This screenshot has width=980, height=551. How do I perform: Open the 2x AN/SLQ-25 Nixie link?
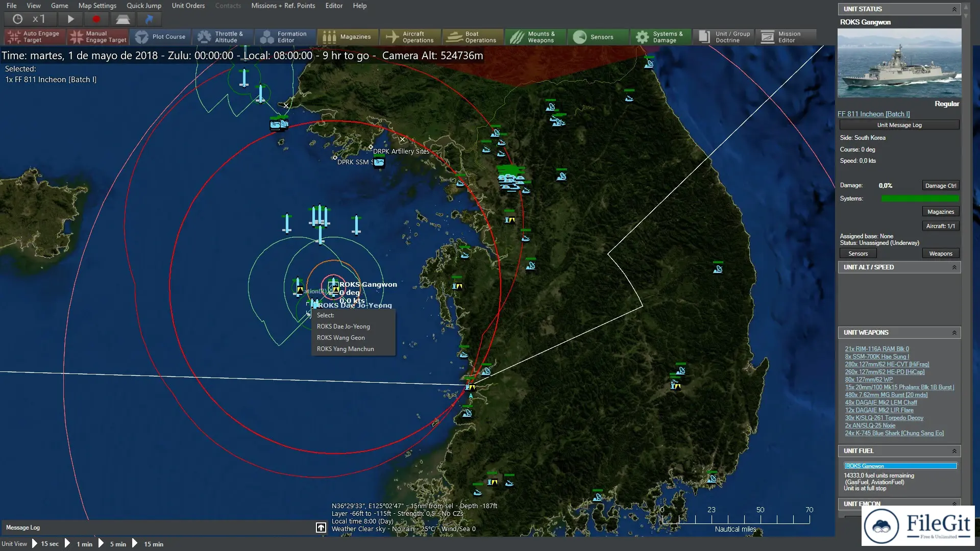pos(870,425)
